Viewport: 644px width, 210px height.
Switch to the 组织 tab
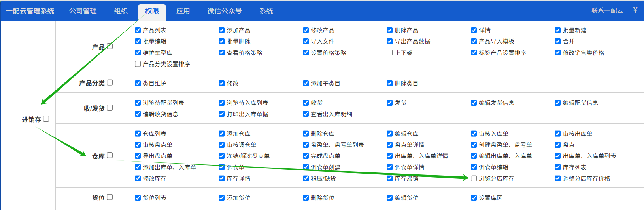click(x=121, y=11)
